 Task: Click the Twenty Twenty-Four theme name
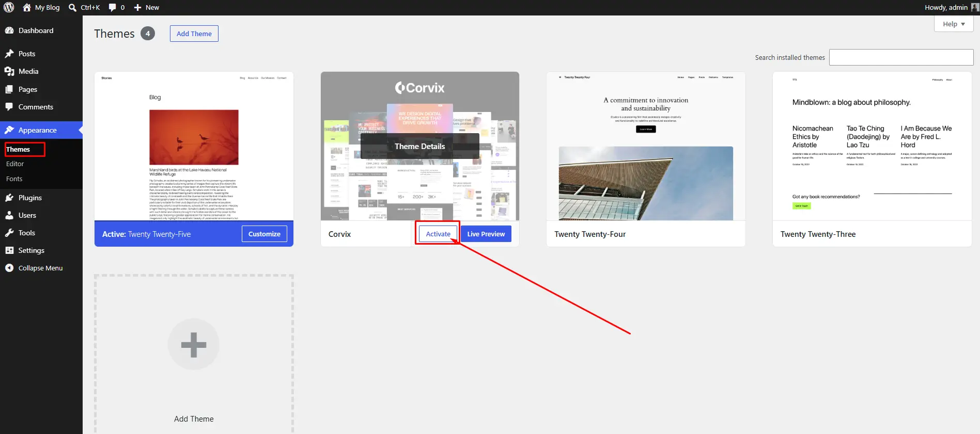pyautogui.click(x=590, y=234)
